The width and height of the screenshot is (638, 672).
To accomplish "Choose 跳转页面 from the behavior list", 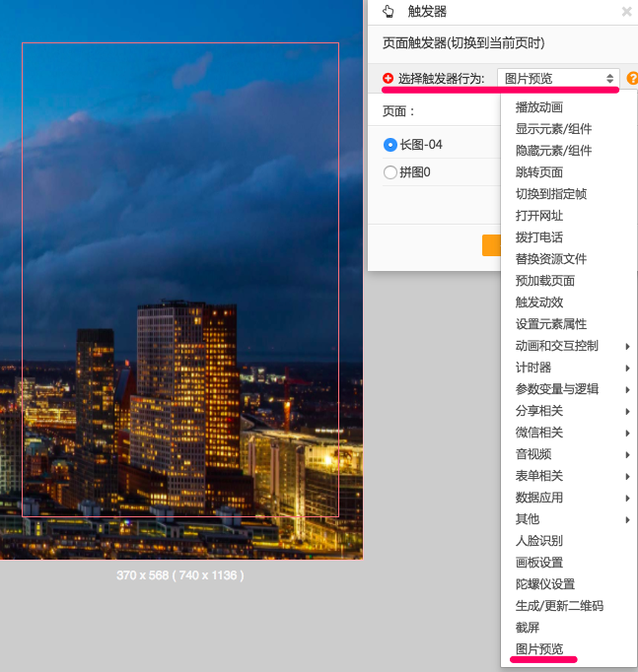I will coord(539,172).
